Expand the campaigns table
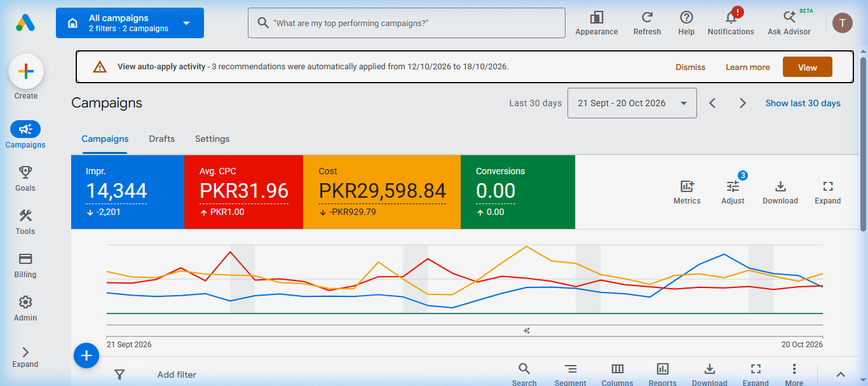The image size is (868, 386). click(756, 375)
